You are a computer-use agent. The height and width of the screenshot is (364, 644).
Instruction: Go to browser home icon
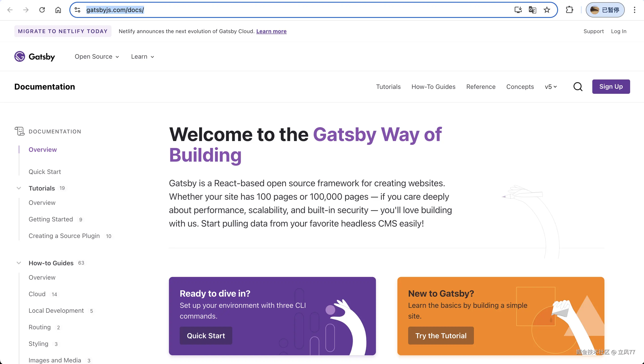pyautogui.click(x=58, y=10)
